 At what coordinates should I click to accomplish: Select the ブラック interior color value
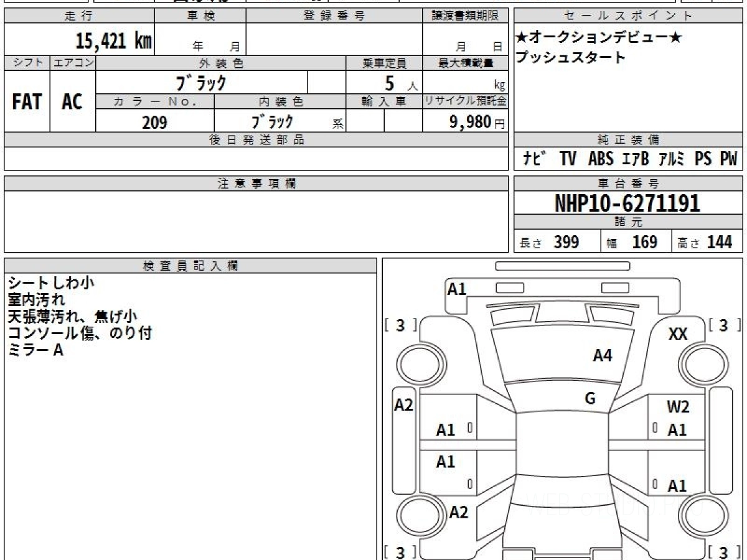271,121
